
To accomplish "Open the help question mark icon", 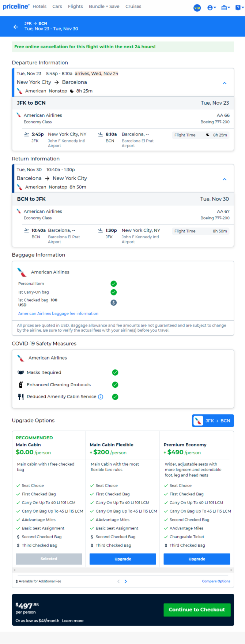I will (x=239, y=7).
